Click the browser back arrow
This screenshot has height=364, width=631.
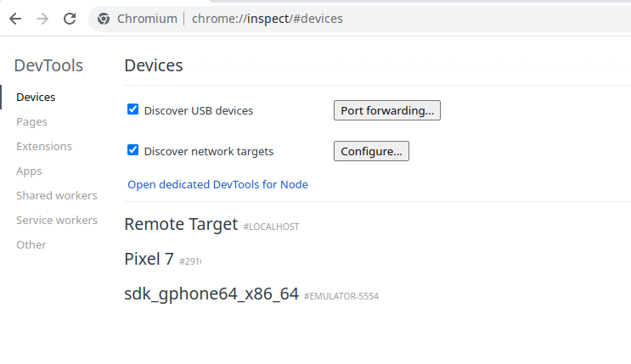tap(15, 18)
